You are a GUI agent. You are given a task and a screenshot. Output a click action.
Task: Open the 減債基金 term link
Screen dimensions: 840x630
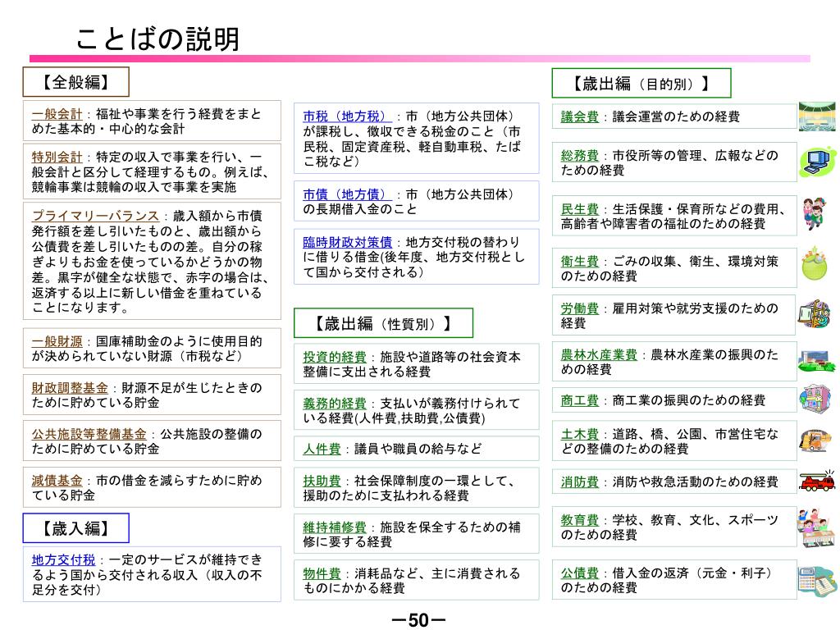coord(57,481)
